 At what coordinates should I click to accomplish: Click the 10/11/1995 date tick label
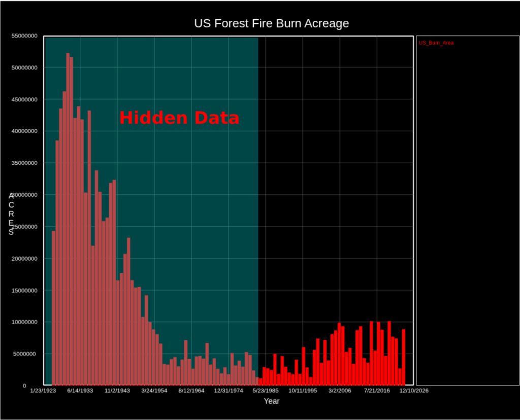pyautogui.click(x=303, y=391)
